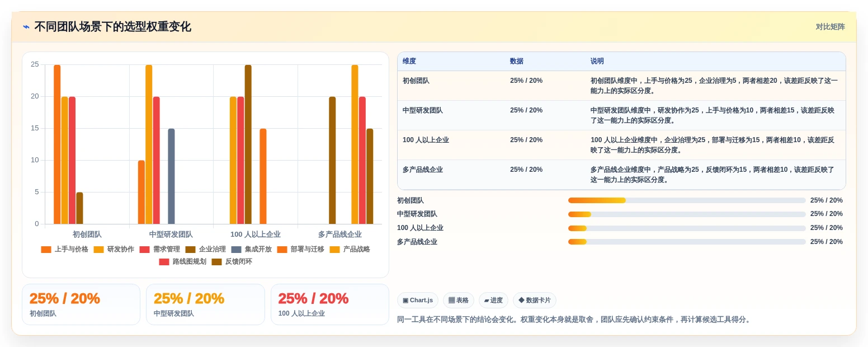
Task: Toggle the 上手与价格 legend item
Action: pos(65,249)
